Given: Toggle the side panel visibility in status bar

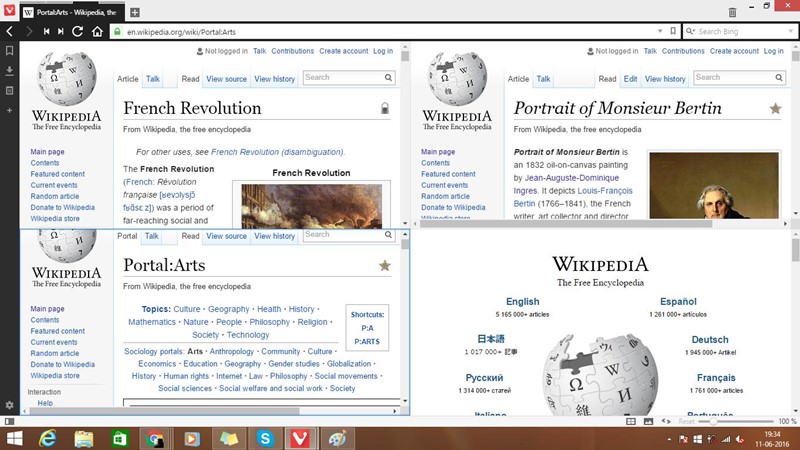Looking at the screenshot, I should click(9, 421).
